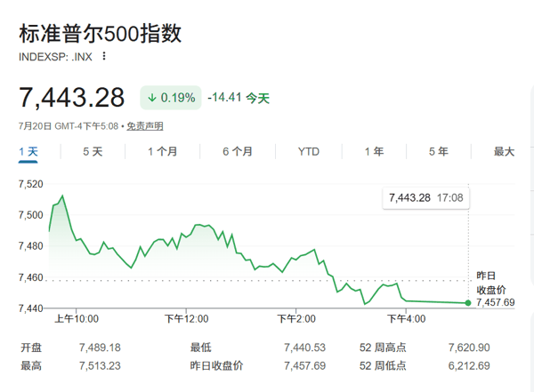This screenshot has width=534, height=392.
Task: Switch to the 1 个月 tab
Action: coord(163,151)
